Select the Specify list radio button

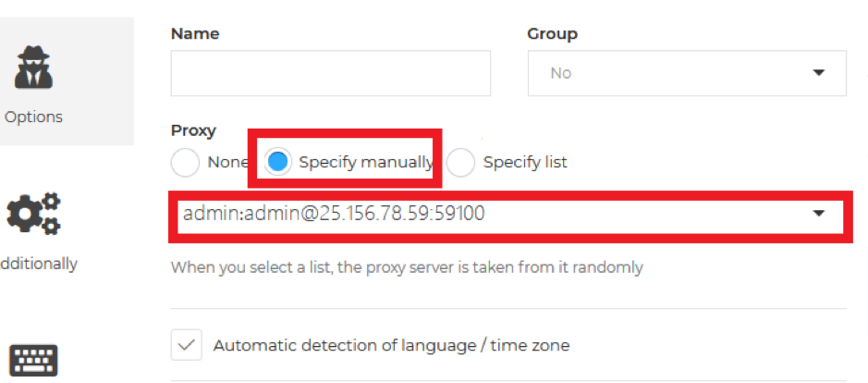[460, 163]
